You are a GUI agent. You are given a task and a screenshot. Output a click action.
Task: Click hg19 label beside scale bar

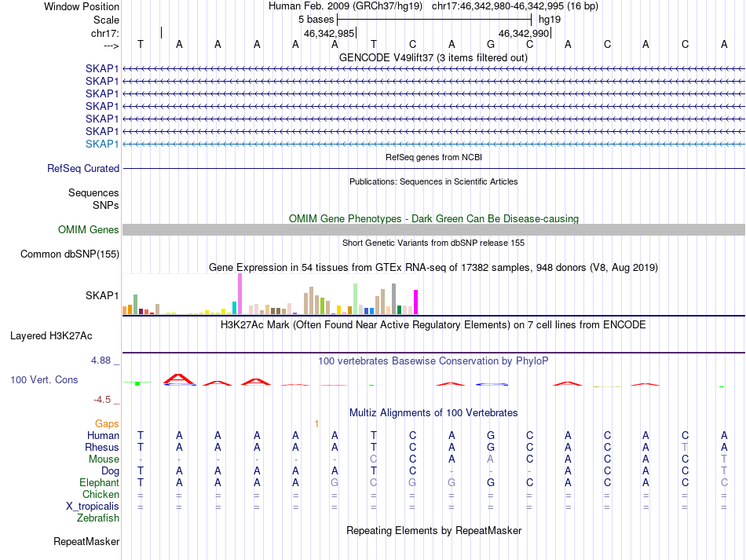[x=550, y=20]
